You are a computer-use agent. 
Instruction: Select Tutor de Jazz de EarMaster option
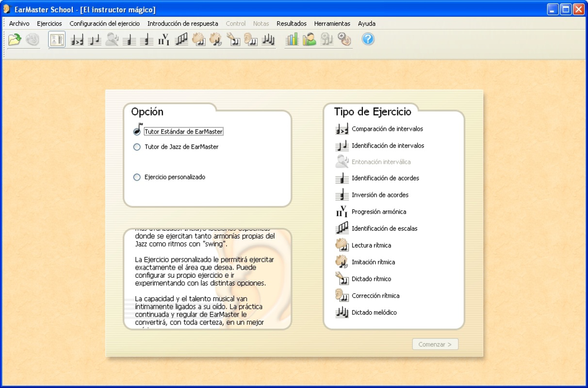coord(176,146)
